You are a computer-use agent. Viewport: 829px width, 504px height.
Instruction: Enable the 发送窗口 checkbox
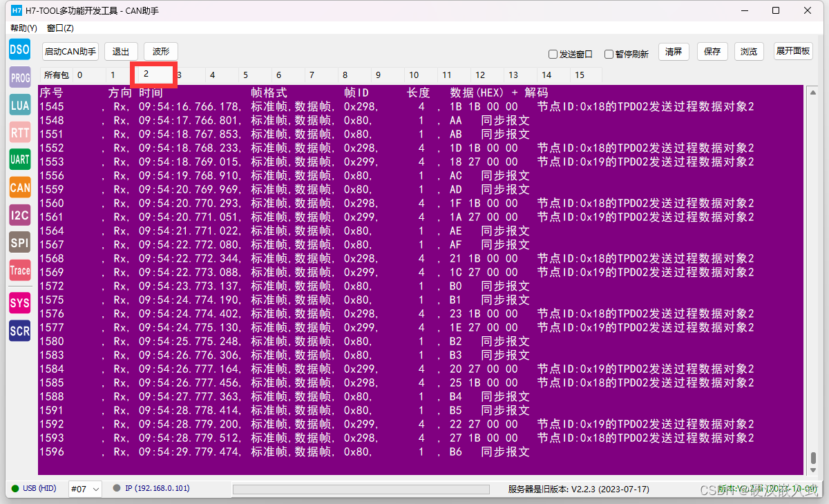553,55
